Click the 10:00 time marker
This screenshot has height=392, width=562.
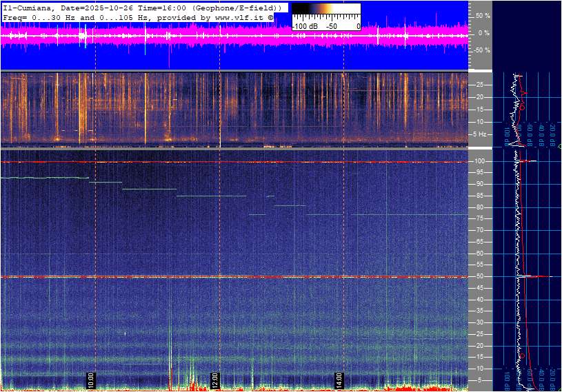tap(90, 379)
